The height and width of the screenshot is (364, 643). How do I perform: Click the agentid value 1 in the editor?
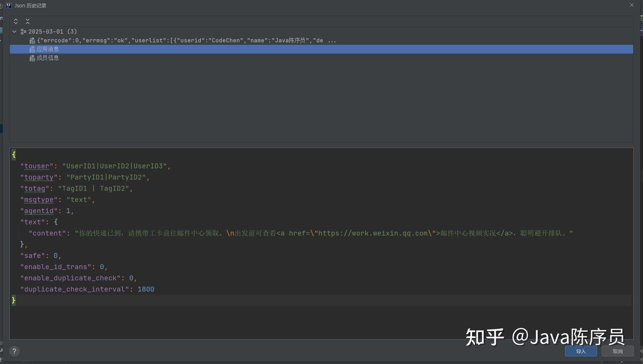click(68, 211)
